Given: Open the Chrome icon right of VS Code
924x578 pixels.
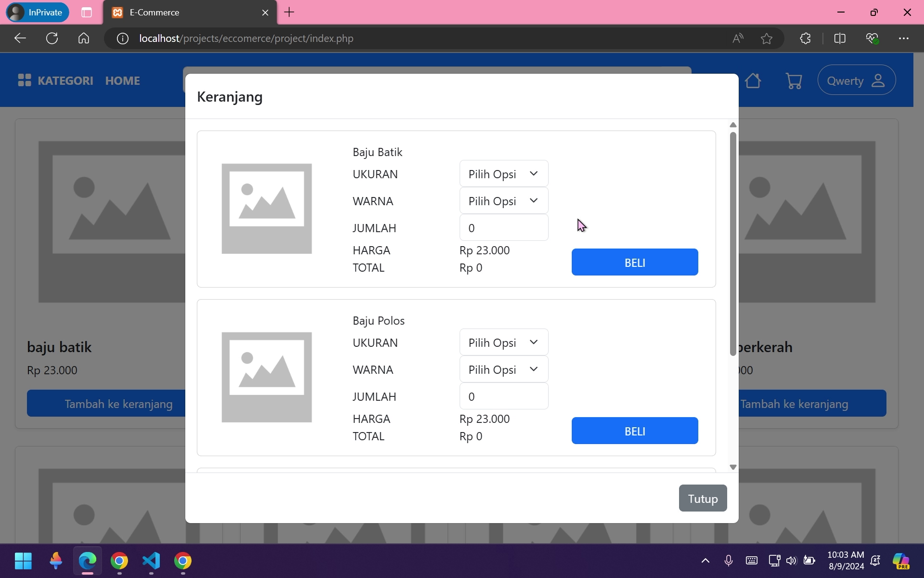Looking at the screenshot, I should pos(183,561).
